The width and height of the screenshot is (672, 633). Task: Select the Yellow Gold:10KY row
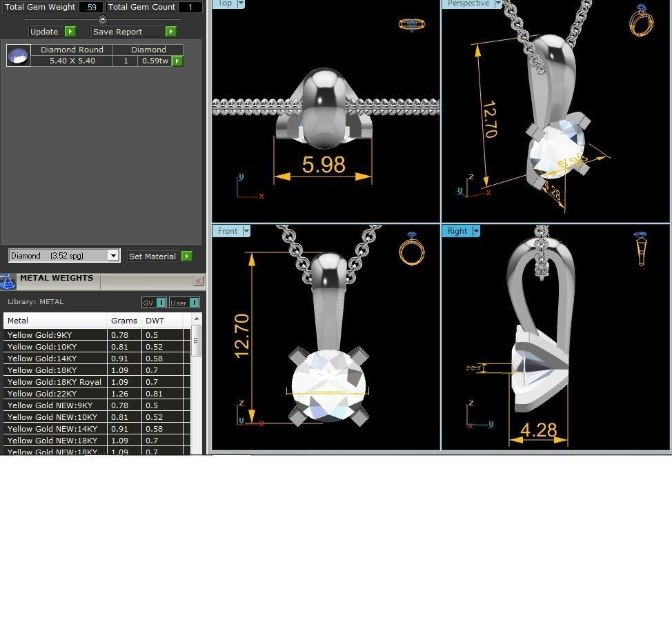coord(97,346)
